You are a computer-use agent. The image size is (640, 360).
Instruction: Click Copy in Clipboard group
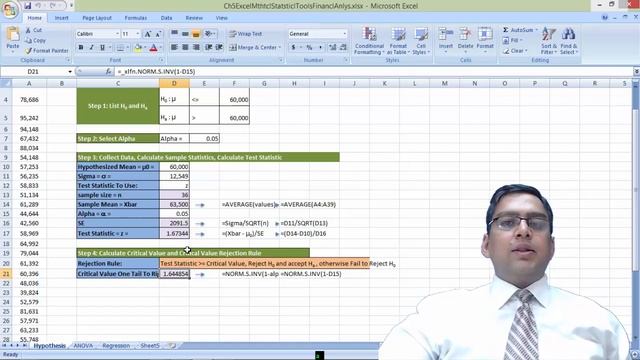(35, 40)
